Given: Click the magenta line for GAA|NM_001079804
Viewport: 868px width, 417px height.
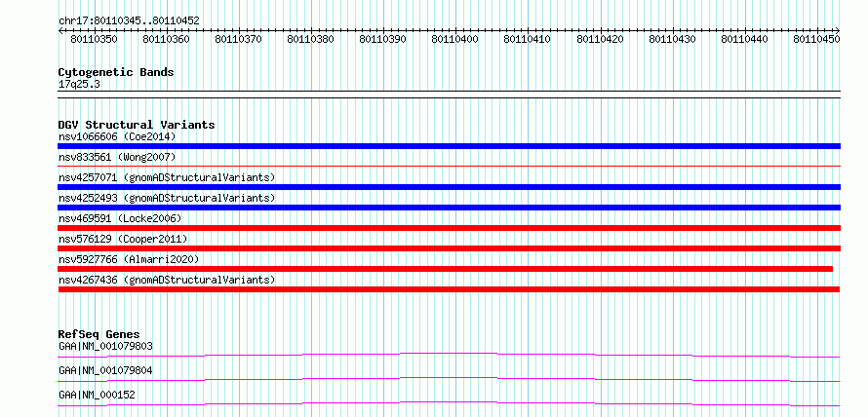Looking at the screenshot, I should tap(449, 379).
